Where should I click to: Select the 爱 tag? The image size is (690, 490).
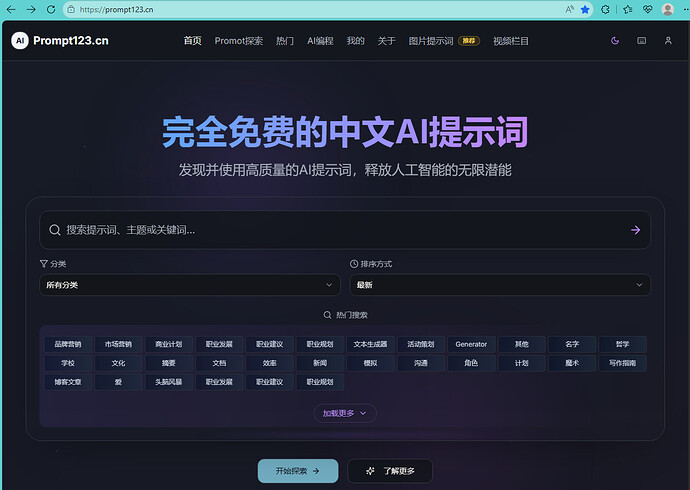click(x=118, y=382)
